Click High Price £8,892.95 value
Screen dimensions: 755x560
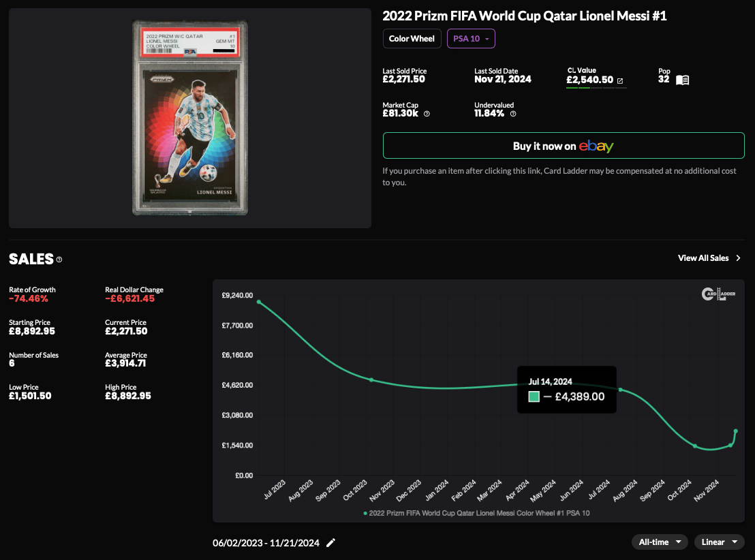(x=128, y=396)
